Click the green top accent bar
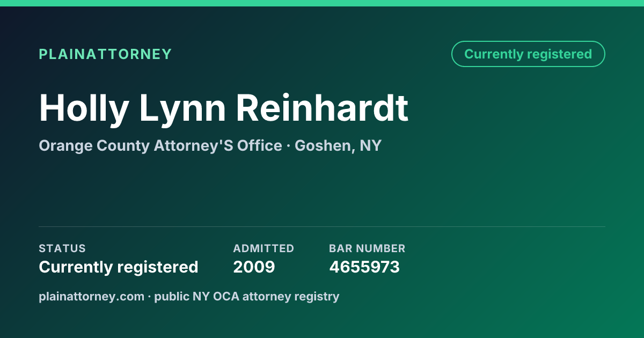This screenshot has width=644, height=338. [322, 3]
